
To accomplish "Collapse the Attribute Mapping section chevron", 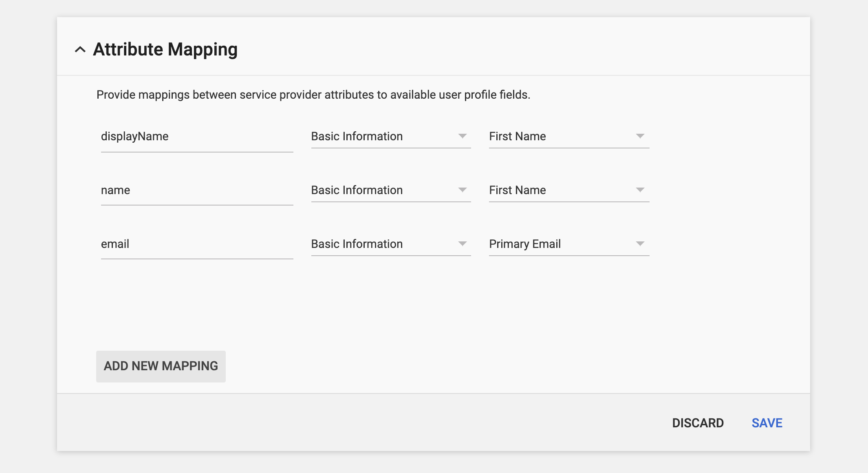I will 80,50.
